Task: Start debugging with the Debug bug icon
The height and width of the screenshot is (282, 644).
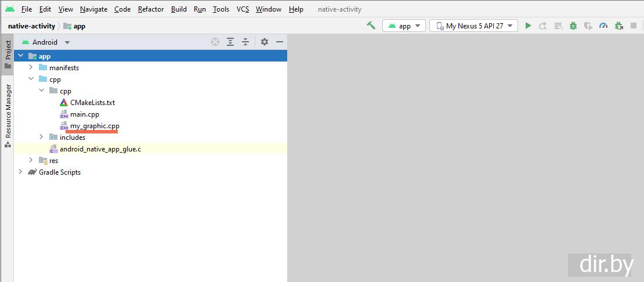Action: 573,26
